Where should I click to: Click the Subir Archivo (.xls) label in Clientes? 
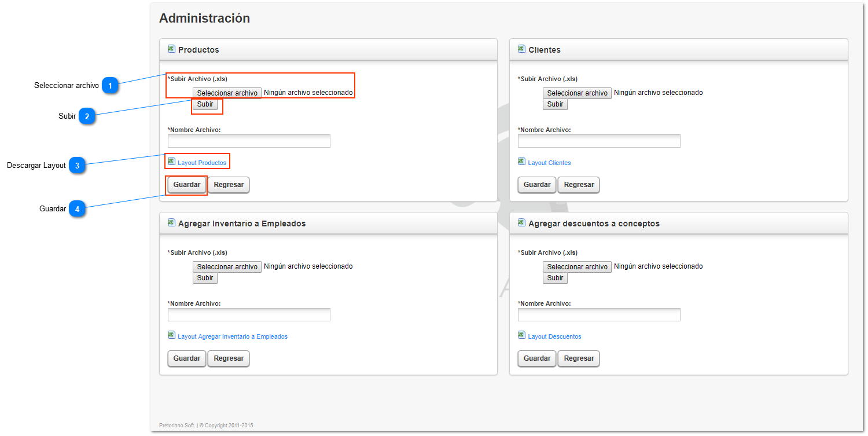point(547,79)
